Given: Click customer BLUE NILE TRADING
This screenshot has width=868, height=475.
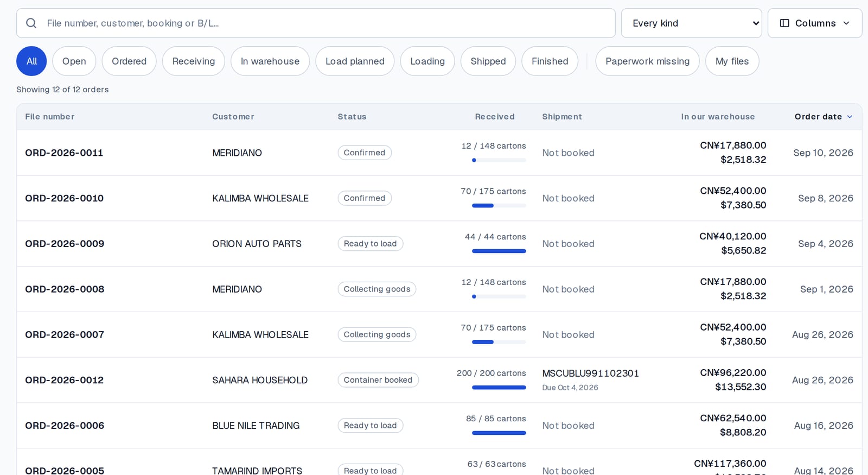Looking at the screenshot, I should click(x=256, y=426).
